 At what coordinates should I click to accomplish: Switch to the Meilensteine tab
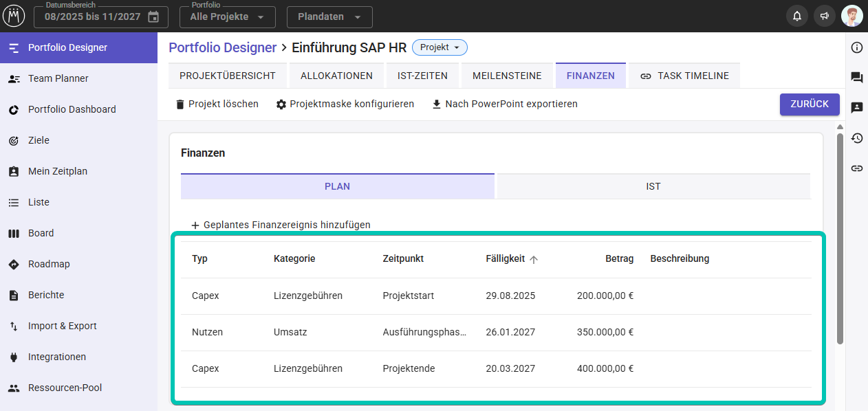point(507,76)
